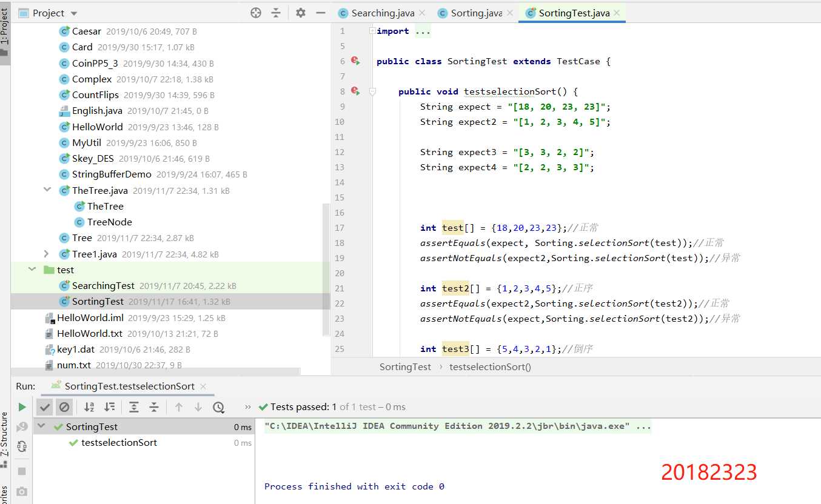Expand the folded import block
The image size is (821, 504).
tap(372, 31)
